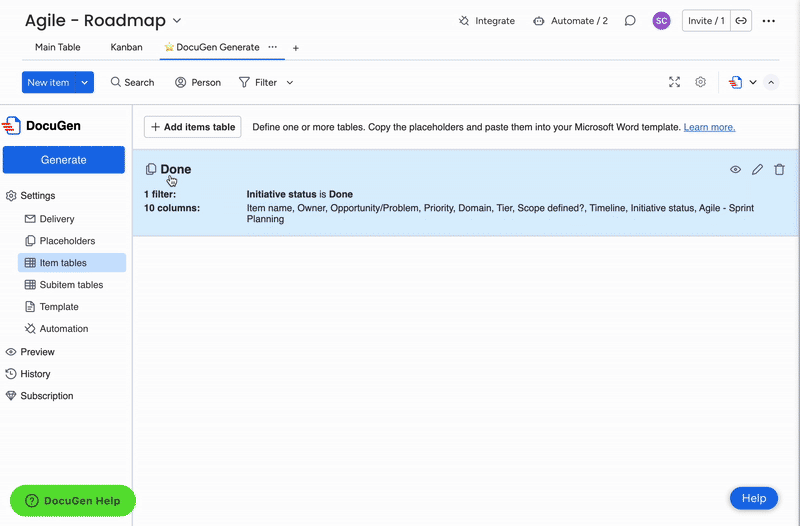Open the board discussion chat icon
Viewport: 800px width, 526px height.
630,21
